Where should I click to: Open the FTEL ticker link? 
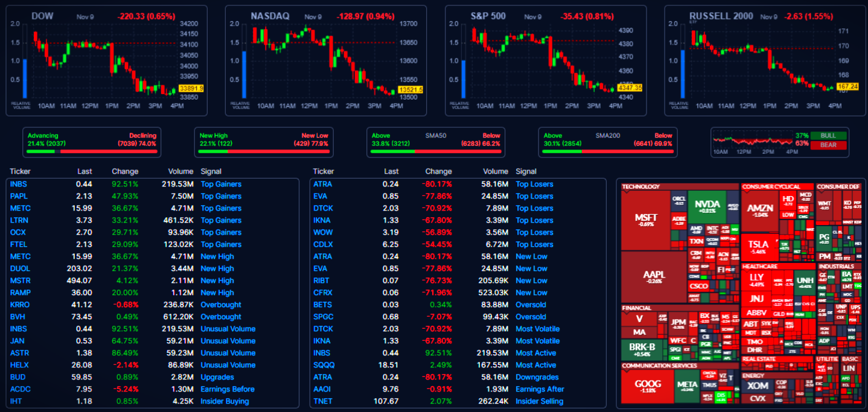point(19,244)
